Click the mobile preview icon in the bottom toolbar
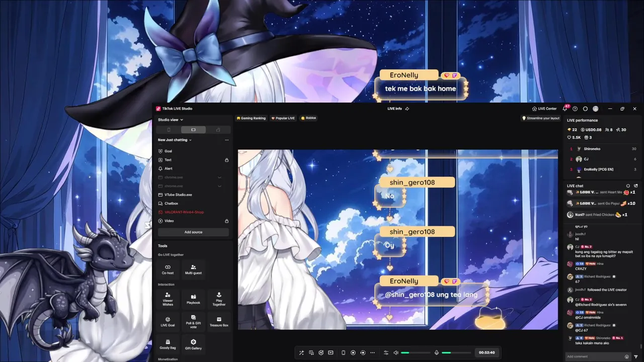Viewport: 644px width, 362px height. tap(344, 352)
